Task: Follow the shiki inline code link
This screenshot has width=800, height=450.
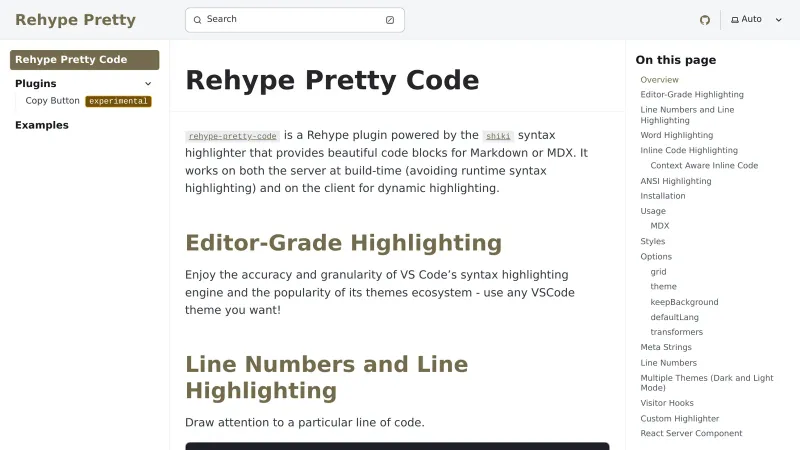Action: click(x=497, y=136)
